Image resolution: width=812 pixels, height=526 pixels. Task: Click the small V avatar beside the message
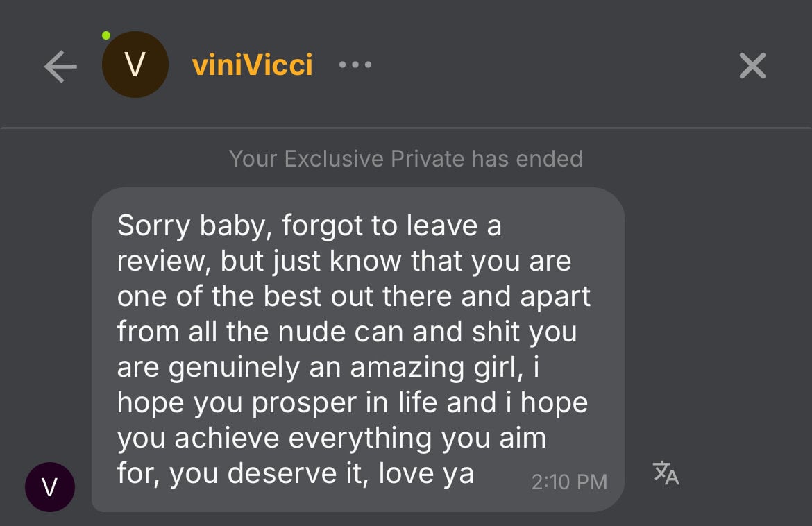[50, 487]
